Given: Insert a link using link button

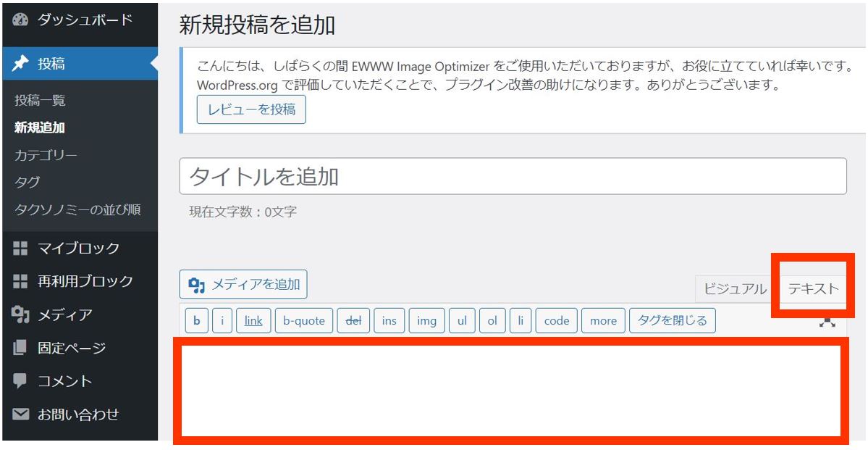Looking at the screenshot, I should coord(253,320).
